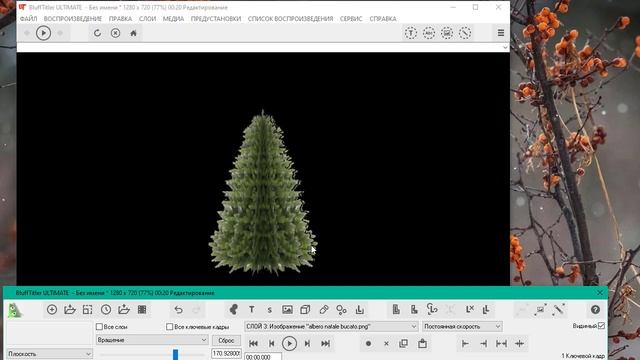Screen dimensions: 640x360
Task: Click the circled picture icon top right
Action: click(447, 33)
